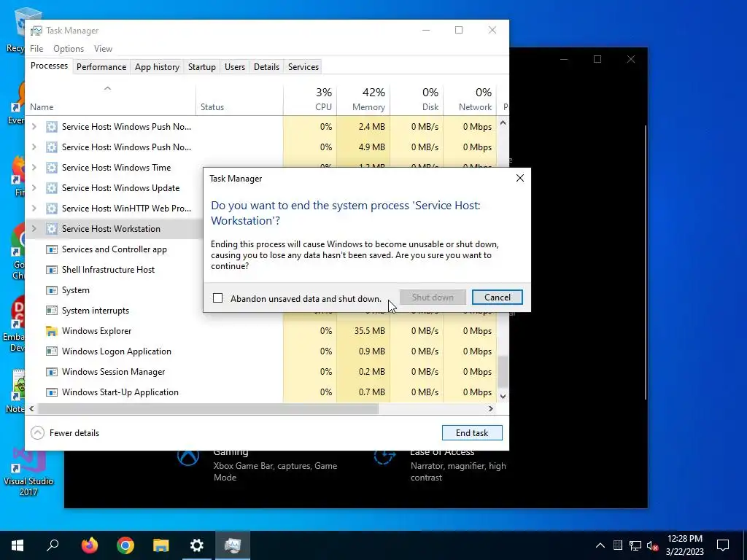Open the notification center
The image size is (747, 560).
(x=723, y=545)
